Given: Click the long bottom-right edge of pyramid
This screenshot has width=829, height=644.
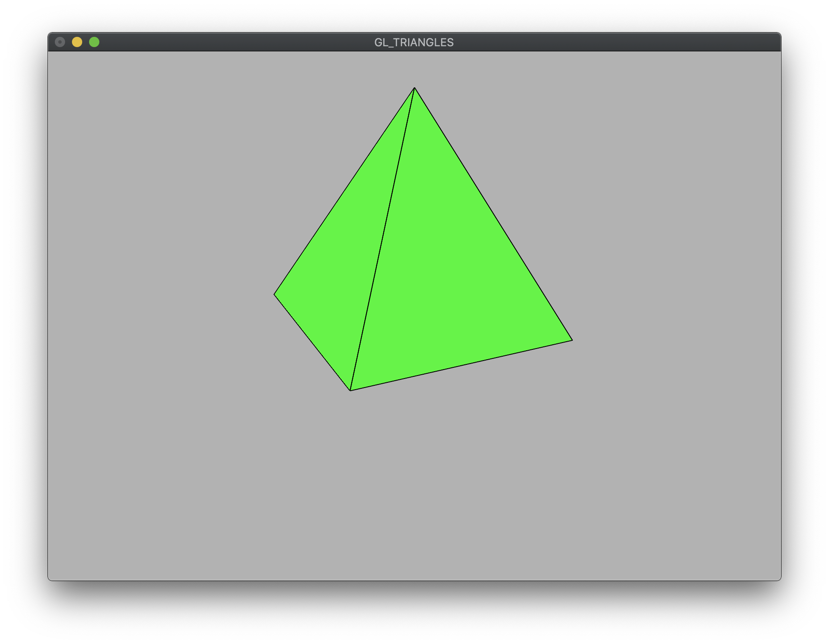Looking at the screenshot, I should pyautogui.click(x=461, y=365).
